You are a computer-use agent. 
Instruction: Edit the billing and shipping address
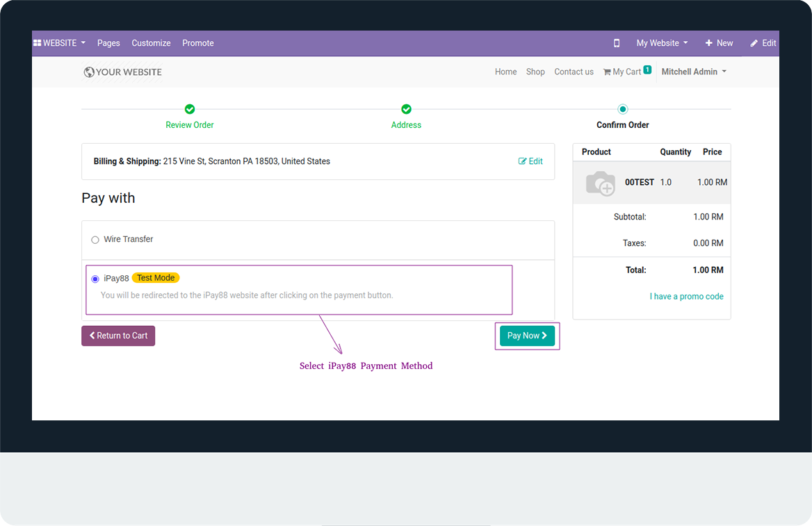tap(530, 161)
